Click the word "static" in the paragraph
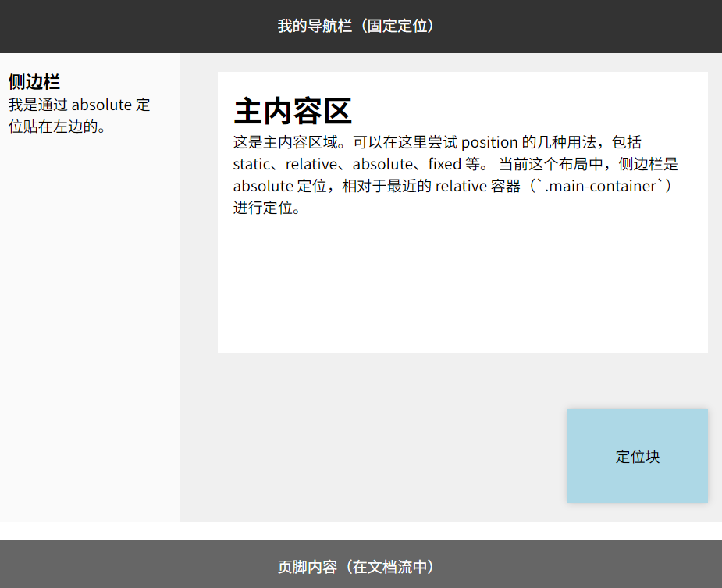722x588 pixels. click(254, 165)
